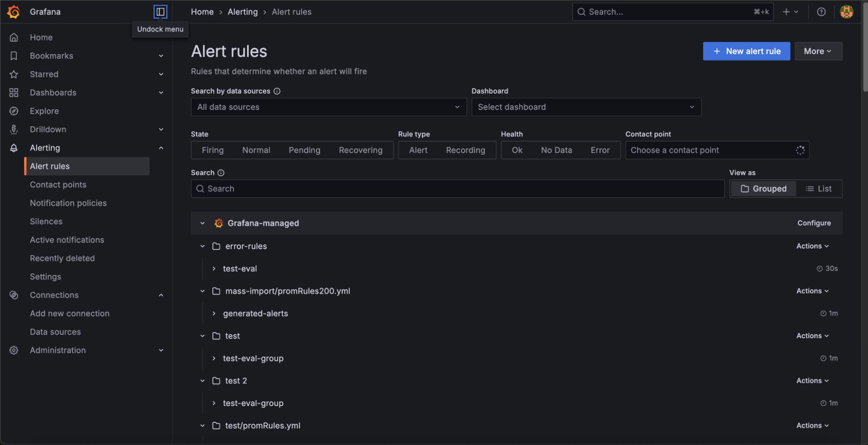Filter by Ok health
868x445 pixels.
[x=517, y=150]
